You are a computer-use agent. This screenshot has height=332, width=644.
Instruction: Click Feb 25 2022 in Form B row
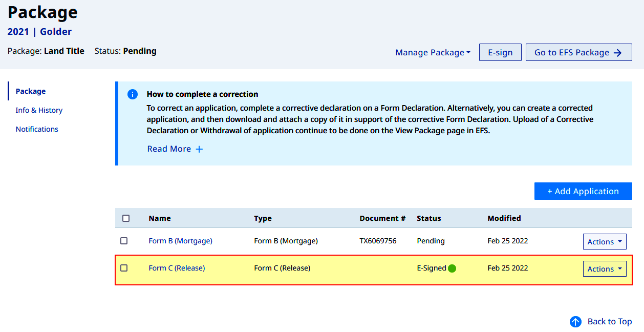(x=508, y=241)
